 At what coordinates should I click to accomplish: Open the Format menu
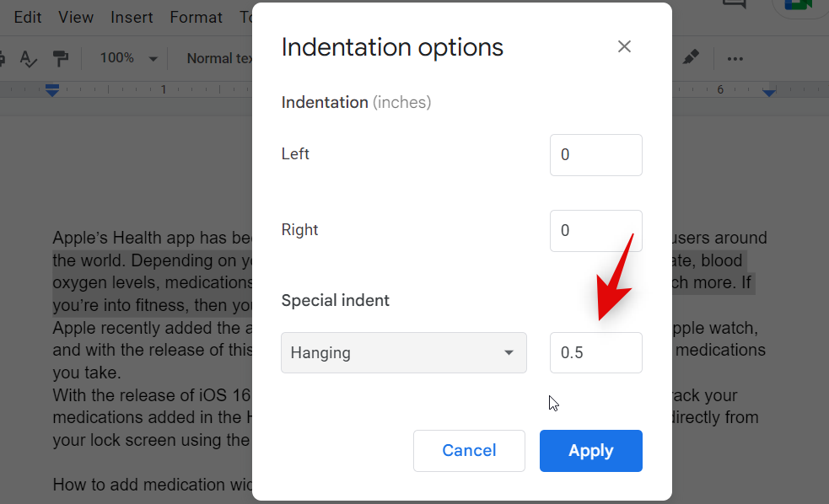point(196,17)
